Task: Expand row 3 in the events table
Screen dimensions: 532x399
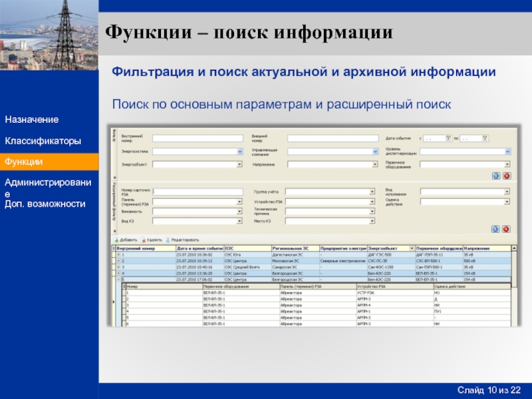Action: [x=119, y=267]
